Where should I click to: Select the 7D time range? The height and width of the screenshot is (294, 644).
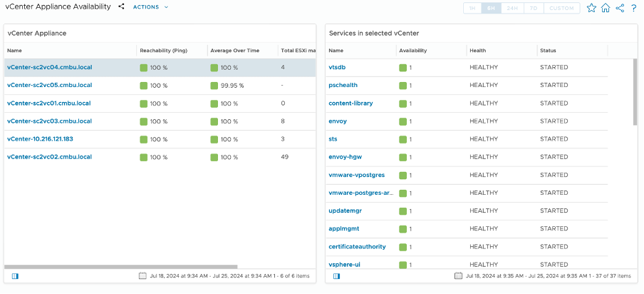(x=533, y=9)
